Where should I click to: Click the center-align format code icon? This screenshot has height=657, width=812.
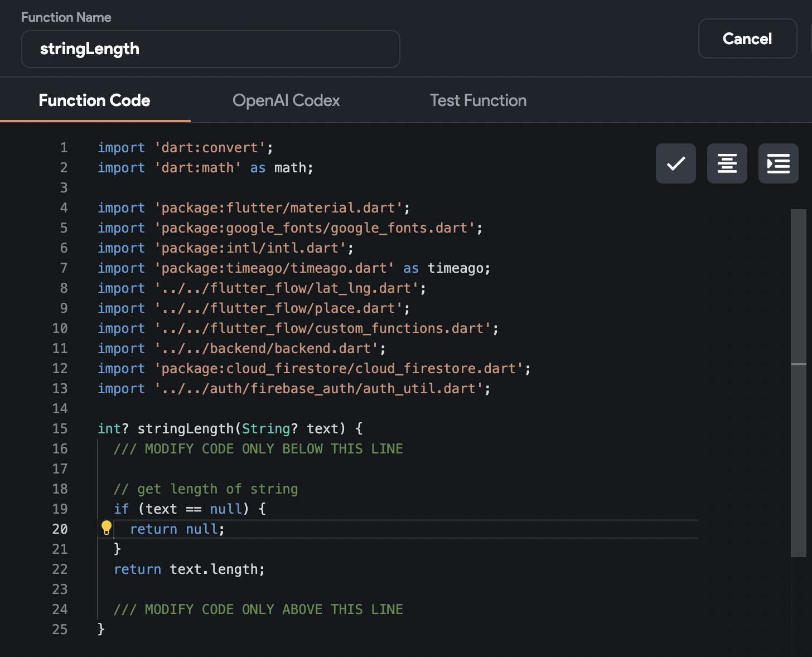coord(727,163)
